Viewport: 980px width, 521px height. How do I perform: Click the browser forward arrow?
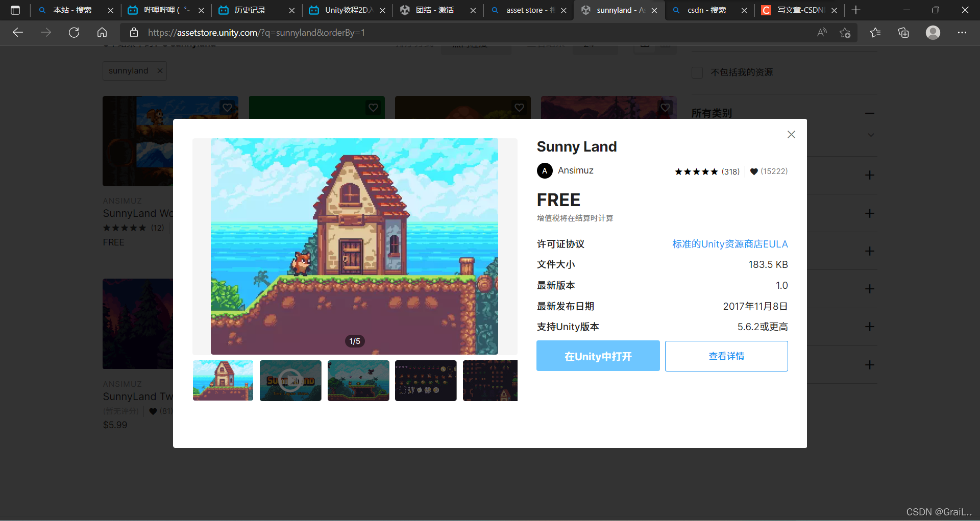point(46,33)
